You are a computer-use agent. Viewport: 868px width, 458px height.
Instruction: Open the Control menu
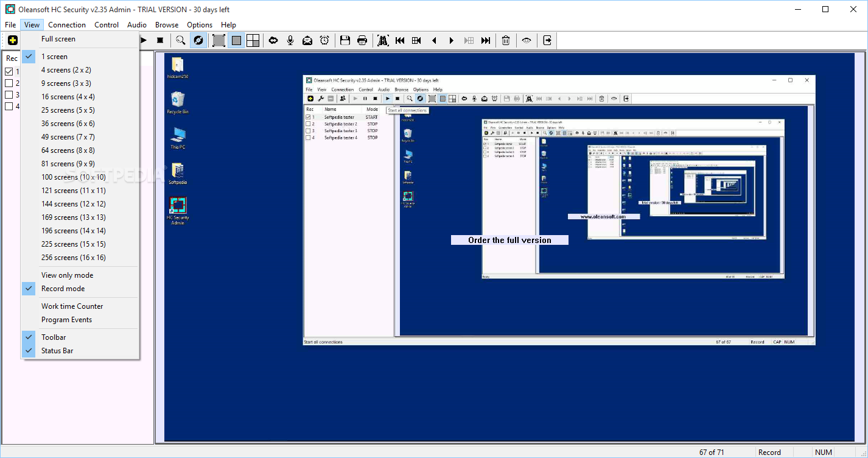point(107,25)
